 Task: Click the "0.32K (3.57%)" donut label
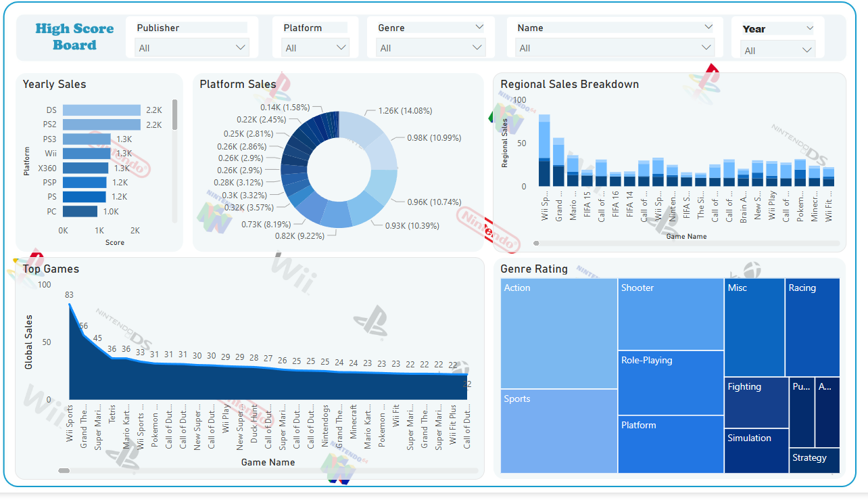pyautogui.click(x=249, y=208)
